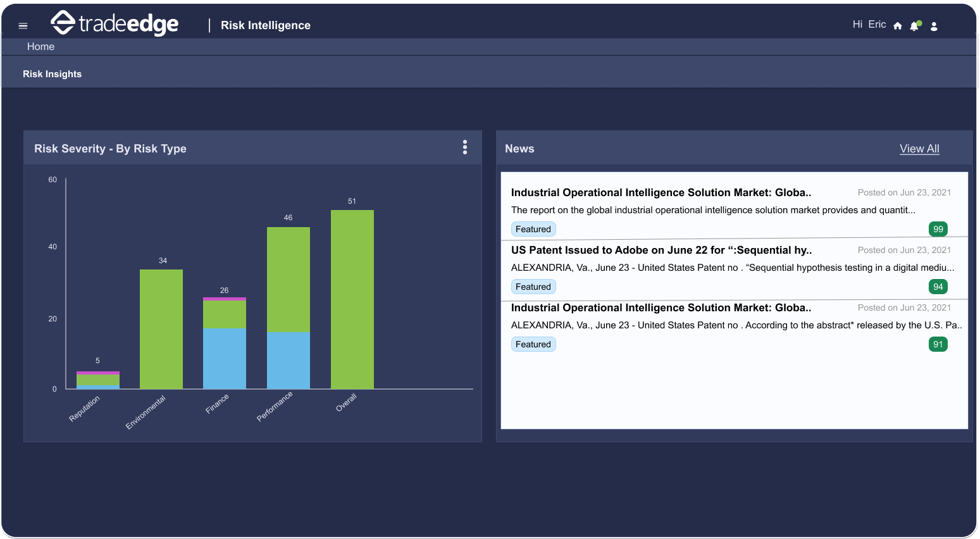Go to home via house icon

click(x=897, y=26)
